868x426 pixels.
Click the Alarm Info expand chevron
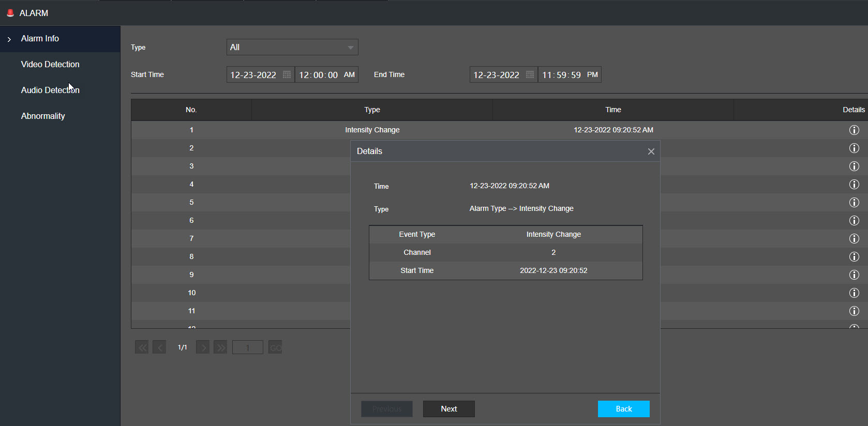pyautogui.click(x=9, y=39)
